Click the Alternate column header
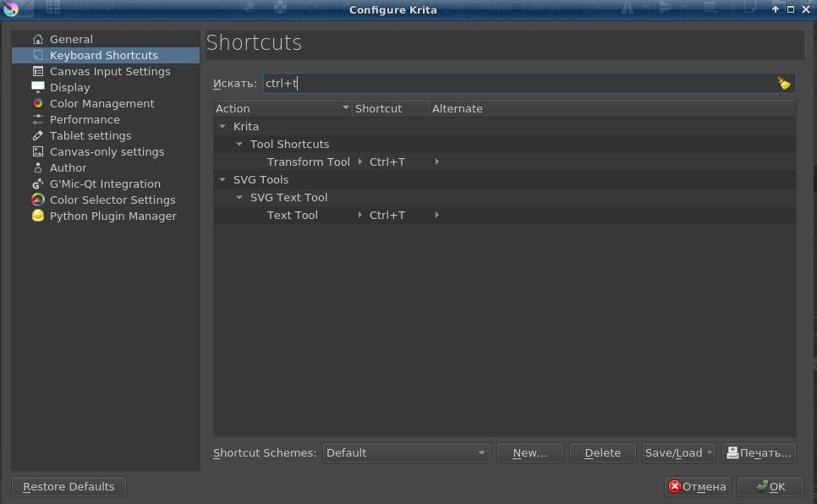 tap(612, 108)
